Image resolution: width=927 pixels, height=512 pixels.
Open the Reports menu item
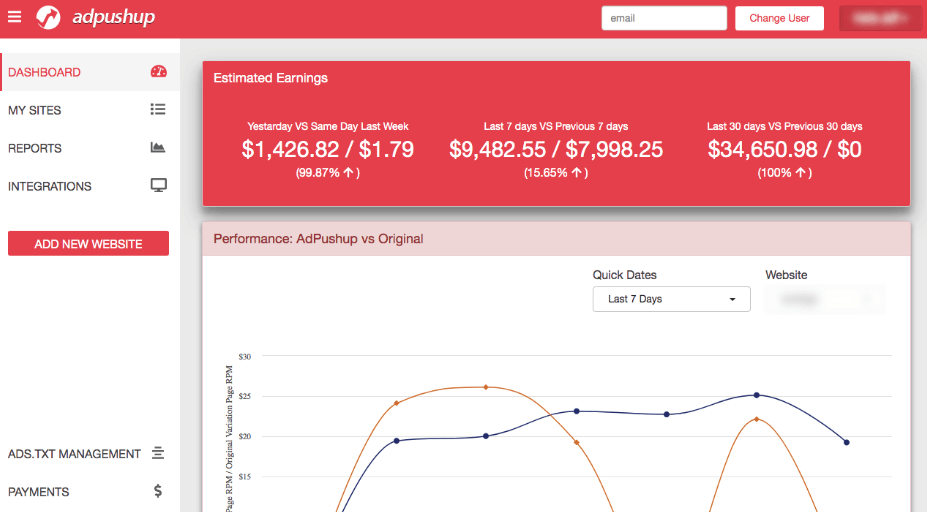point(35,148)
